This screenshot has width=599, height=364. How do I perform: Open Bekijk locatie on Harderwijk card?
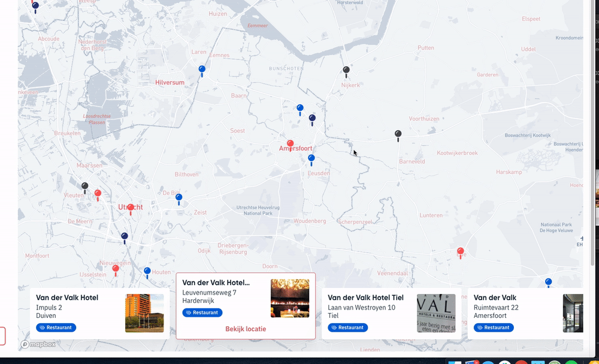click(246, 329)
